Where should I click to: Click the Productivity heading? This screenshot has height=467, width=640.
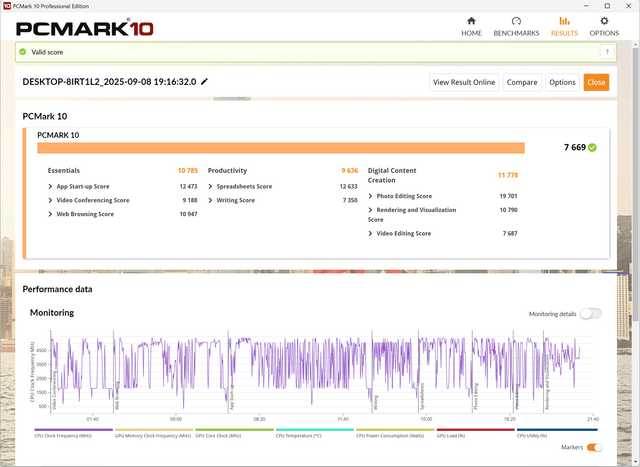[227, 170]
